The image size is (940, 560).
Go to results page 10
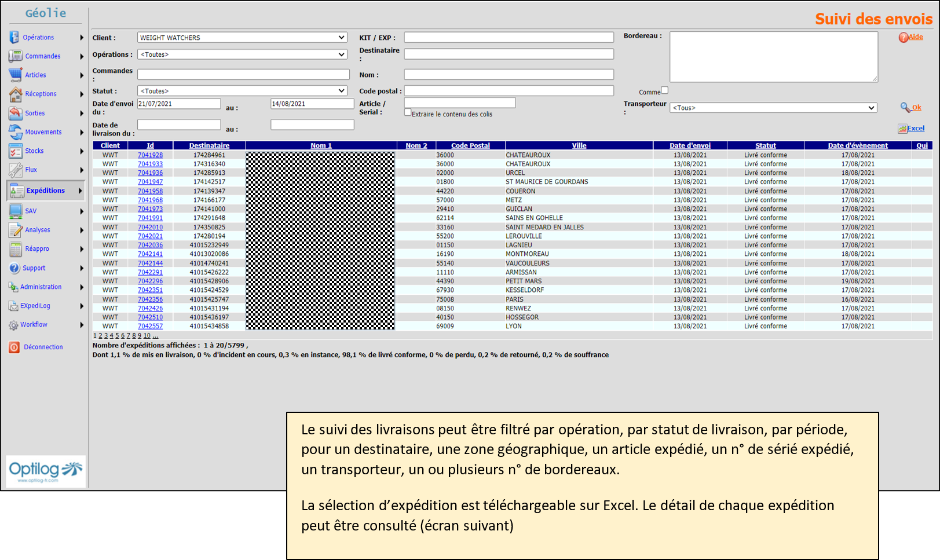pos(147,336)
